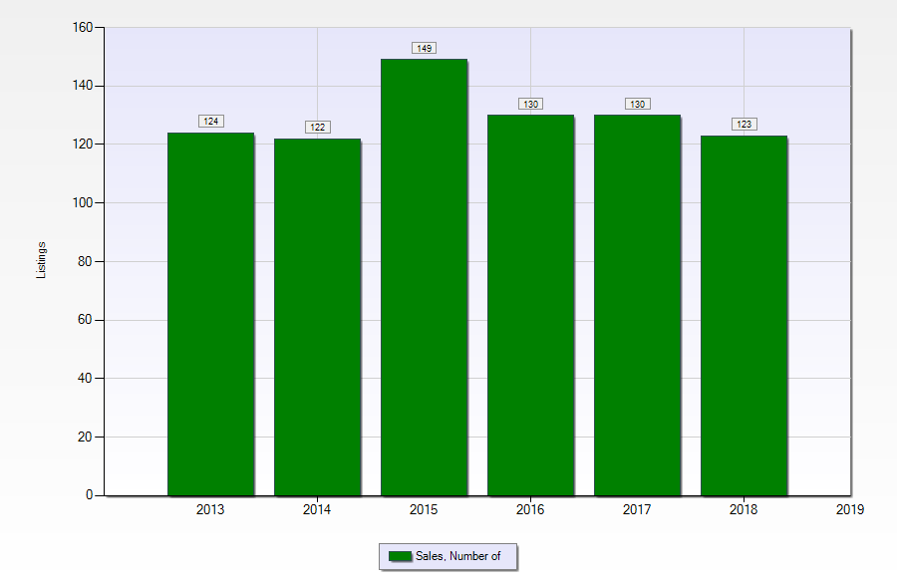Viewport: 897px width, 588px height.
Task: Click the 130 label above 2017
Action: 637,104
